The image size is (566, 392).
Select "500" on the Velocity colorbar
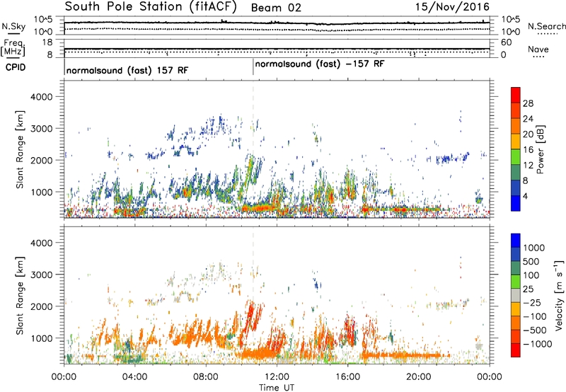click(x=531, y=262)
